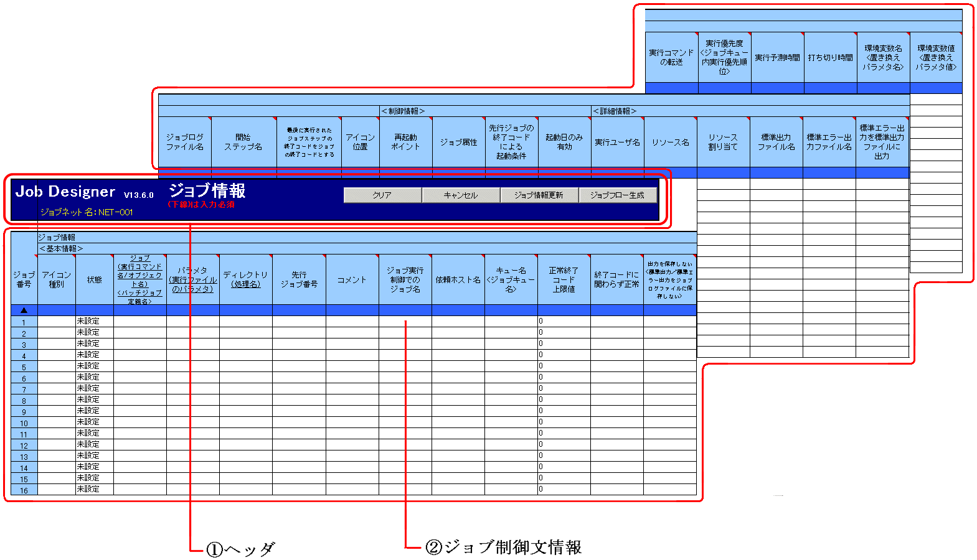
Task: Select the 依頼ホスト名 column header
Action: pyautogui.click(x=458, y=279)
